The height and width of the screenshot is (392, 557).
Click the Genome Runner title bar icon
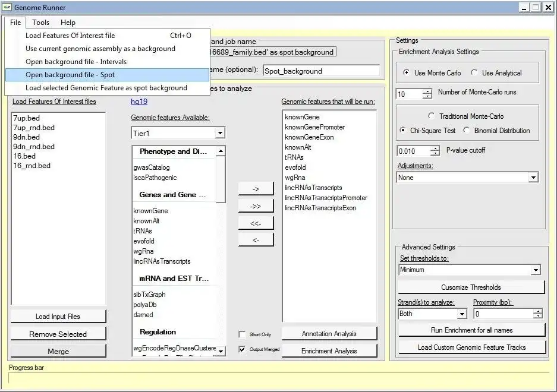pos(7,7)
